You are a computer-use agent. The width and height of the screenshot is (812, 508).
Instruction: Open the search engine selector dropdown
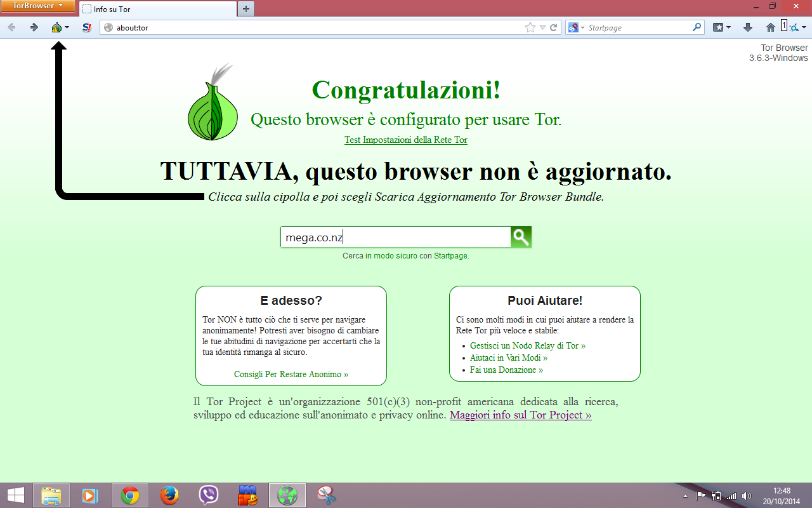pyautogui.click(x=577, y=27)
